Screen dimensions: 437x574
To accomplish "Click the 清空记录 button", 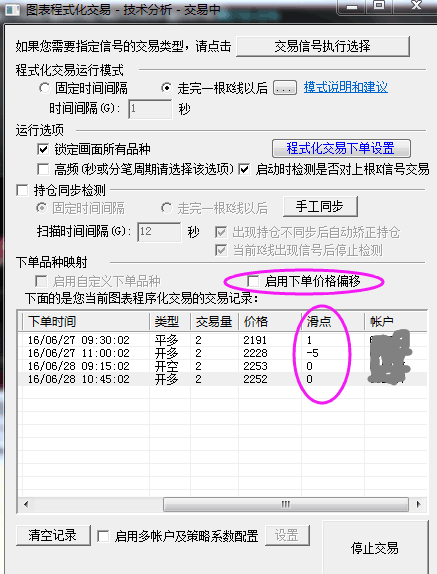I will coord(53,536).
